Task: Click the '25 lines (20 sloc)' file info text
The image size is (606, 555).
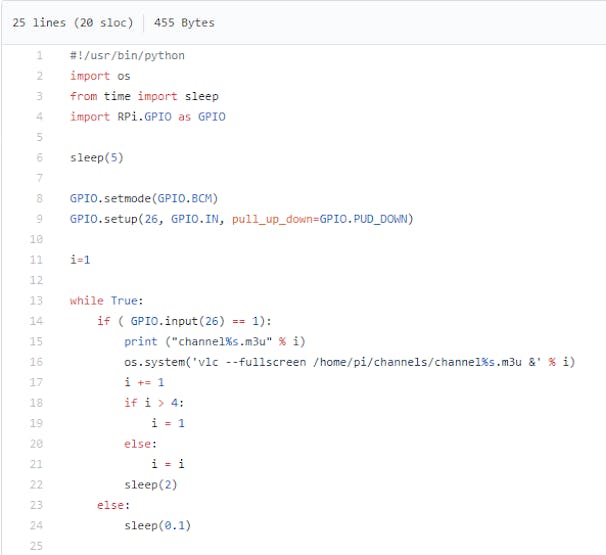Action: [73, 23]
